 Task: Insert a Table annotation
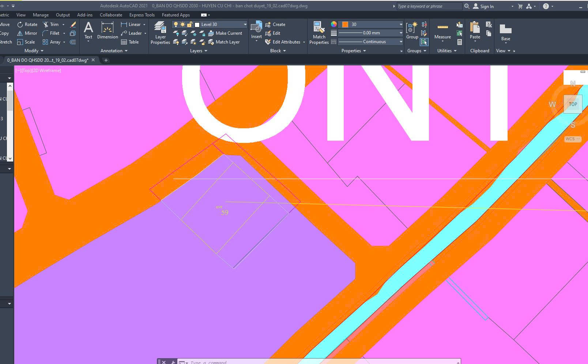coord(130,42)
